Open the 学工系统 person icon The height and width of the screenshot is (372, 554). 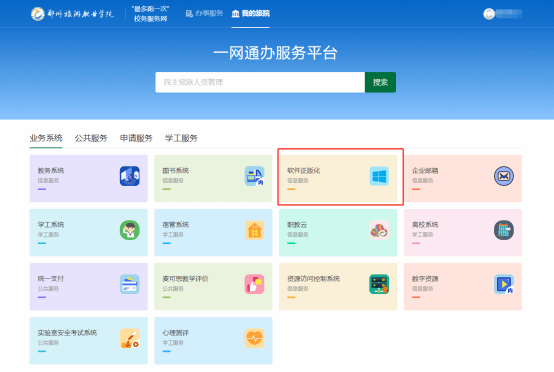130,230
